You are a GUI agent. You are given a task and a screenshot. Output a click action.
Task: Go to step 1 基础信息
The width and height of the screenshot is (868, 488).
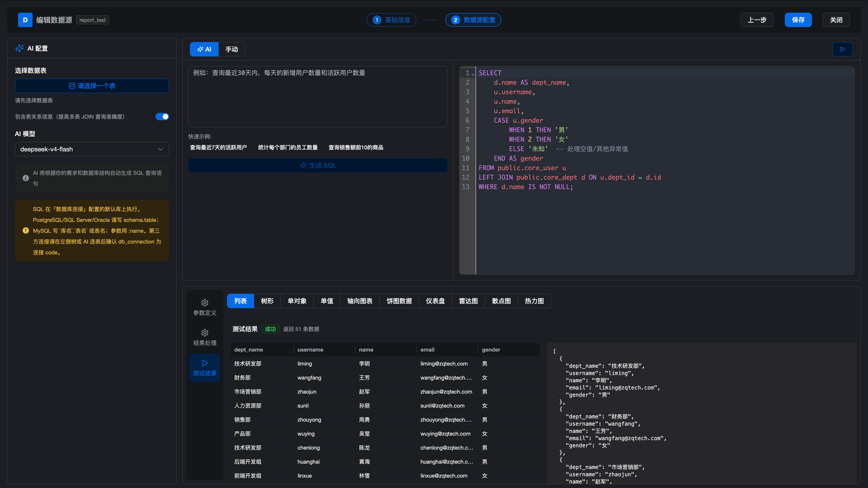[x=391, y=20]
